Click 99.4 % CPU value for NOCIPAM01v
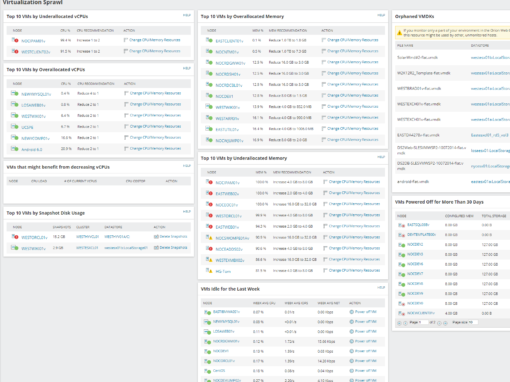 pyautogui.click(x=65, y=40)
